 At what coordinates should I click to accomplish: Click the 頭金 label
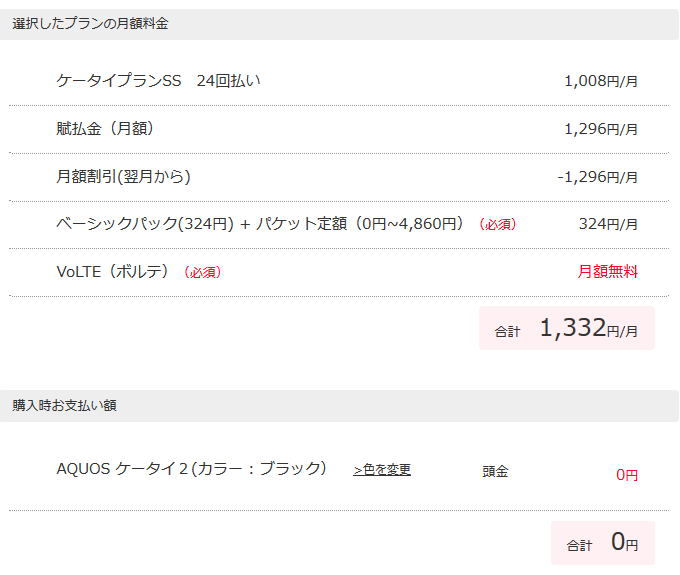pos(495,471)
